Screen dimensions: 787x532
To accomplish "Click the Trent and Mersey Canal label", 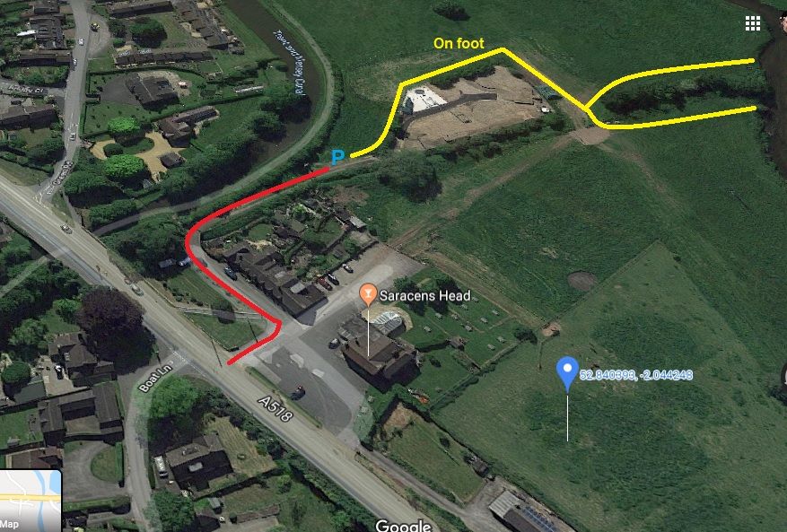I will click(289, 63).
